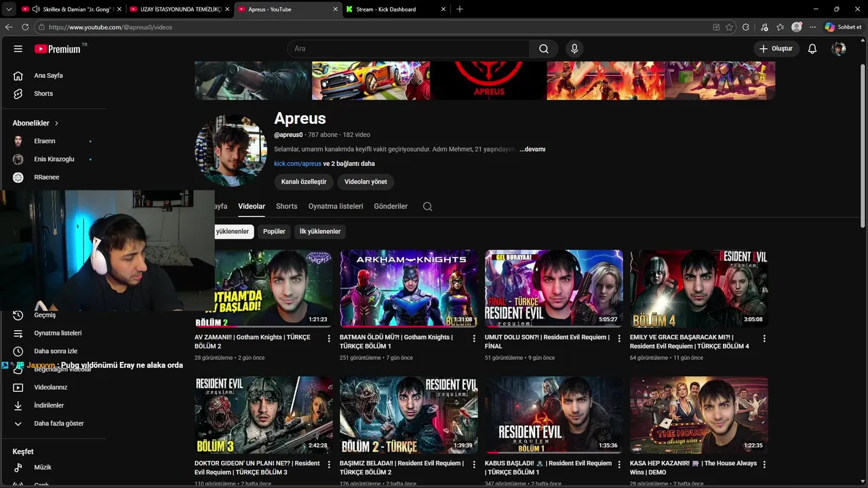The image size is (868, 488).
Task: Click the Oluştur create button
Action: [x=776, y=49]
